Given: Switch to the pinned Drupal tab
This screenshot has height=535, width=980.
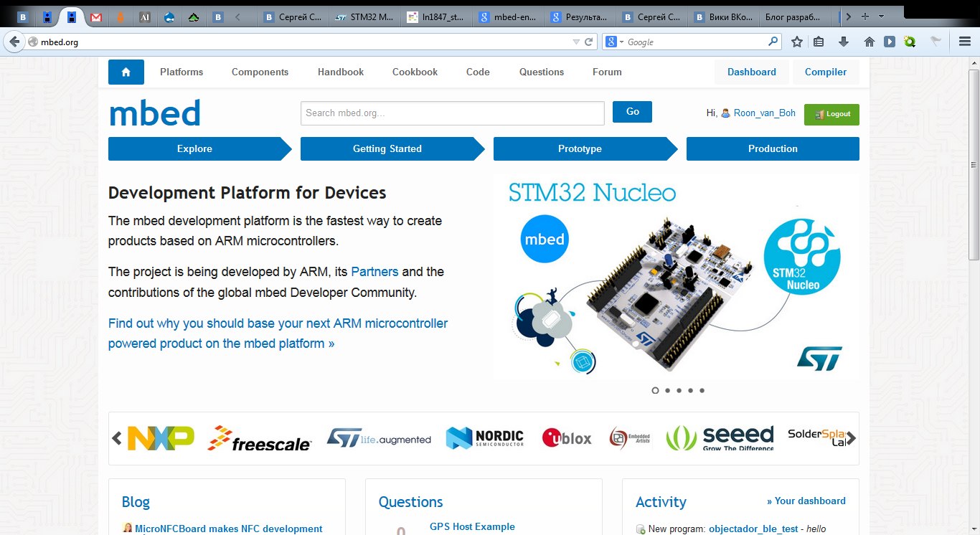Looking at the screenshot, I should pos(169,17).
